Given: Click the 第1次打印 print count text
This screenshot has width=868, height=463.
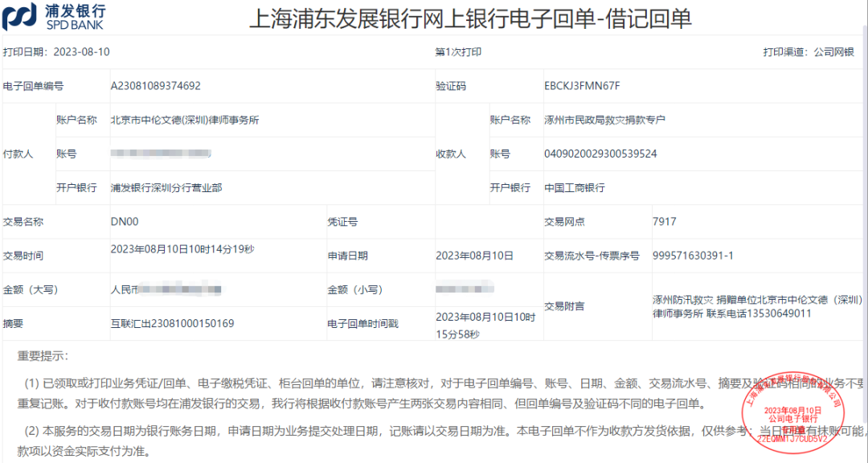Looking at the screenshot, I should pyautogui.click(x=458, y=52).
